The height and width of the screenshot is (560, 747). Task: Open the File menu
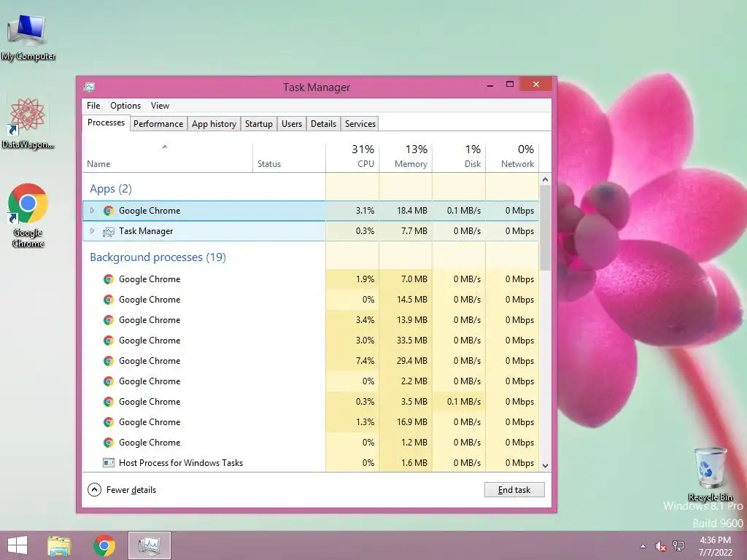pyautogui.click(x=93, y=106)
